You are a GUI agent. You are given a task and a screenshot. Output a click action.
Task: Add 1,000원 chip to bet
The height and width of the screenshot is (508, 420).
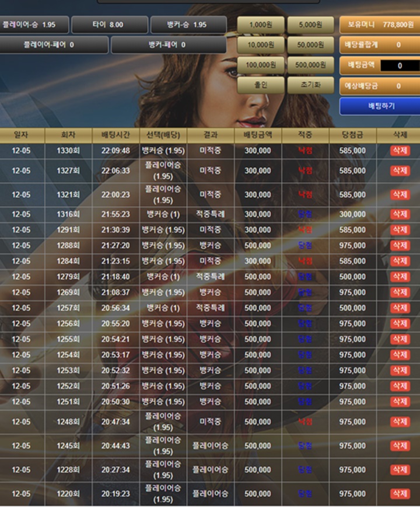[x=261, y=25]
